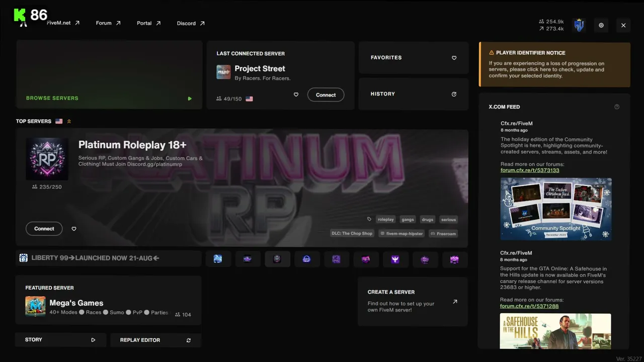This screenshot has height=362, width=644.
Task: Open the Favorites server list
Action: click(x=414, y=58)
